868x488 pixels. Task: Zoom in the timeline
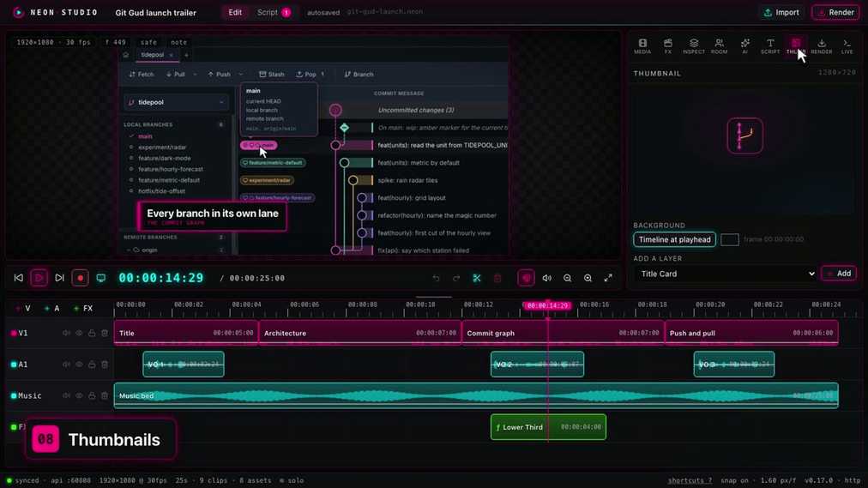tap(588, 278)
